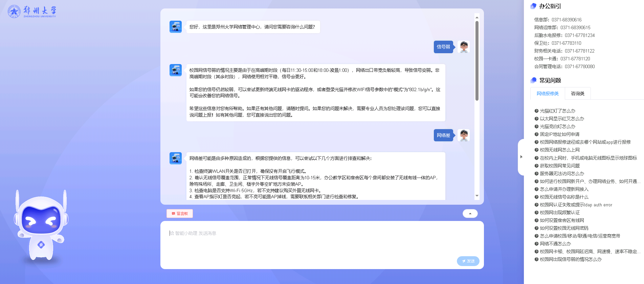Open FAQ 如何进行校园网新开户
Viewport: 644px width, 284px height.
[x=590, y=181]
